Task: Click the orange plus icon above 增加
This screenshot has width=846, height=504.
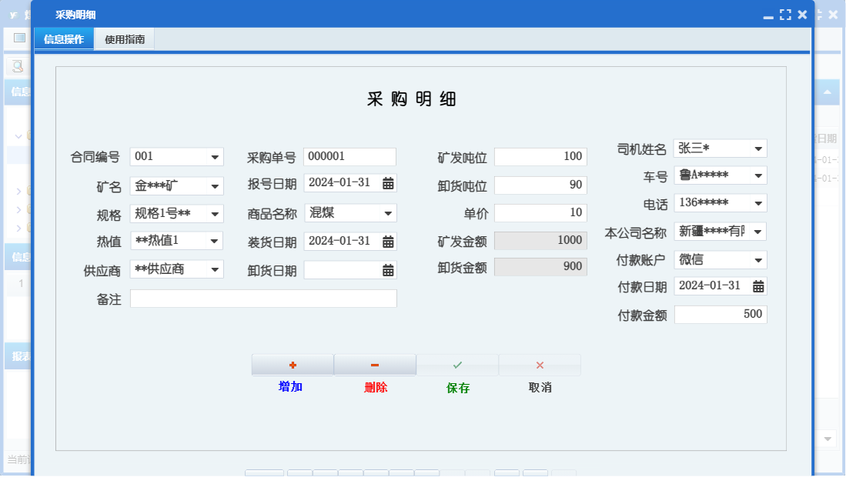Action: (x=293, y=363)
